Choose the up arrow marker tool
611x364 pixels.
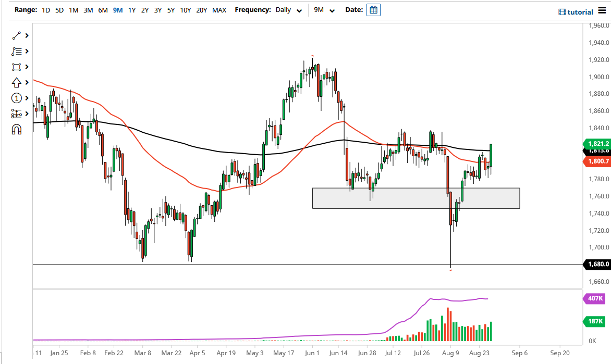pos(16,82)
